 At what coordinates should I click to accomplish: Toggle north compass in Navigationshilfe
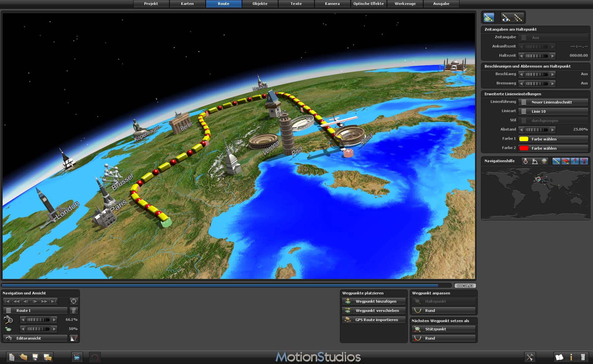click(x=525, y=161)
